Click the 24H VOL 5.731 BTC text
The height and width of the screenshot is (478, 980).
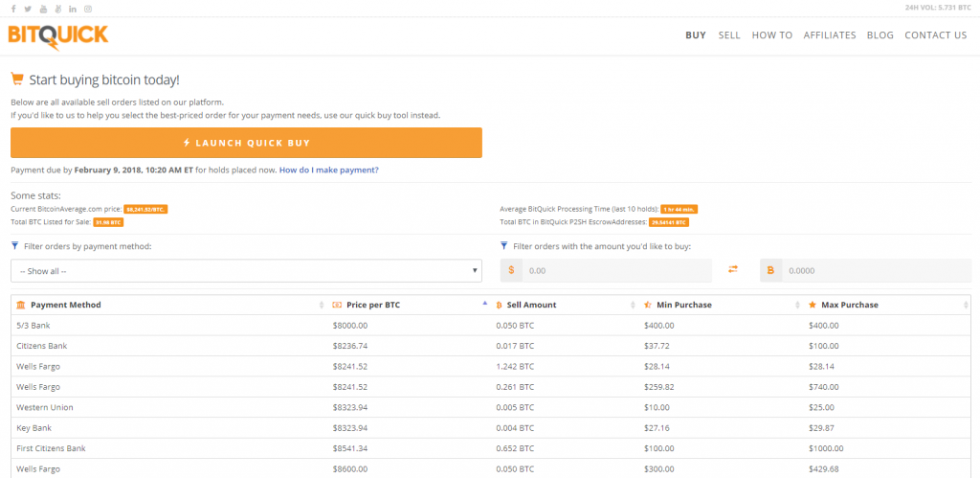click(936, 8)
